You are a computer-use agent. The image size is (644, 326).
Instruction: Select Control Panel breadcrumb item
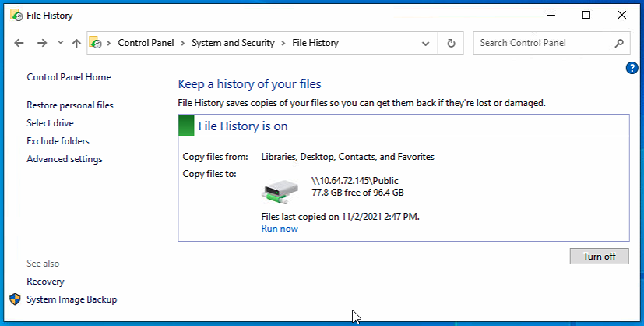coord(146,44)
